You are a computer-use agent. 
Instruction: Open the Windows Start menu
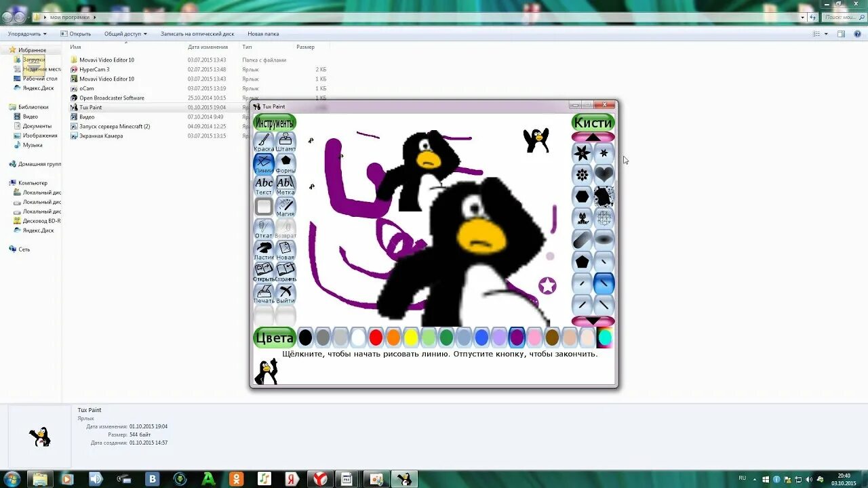12,479
